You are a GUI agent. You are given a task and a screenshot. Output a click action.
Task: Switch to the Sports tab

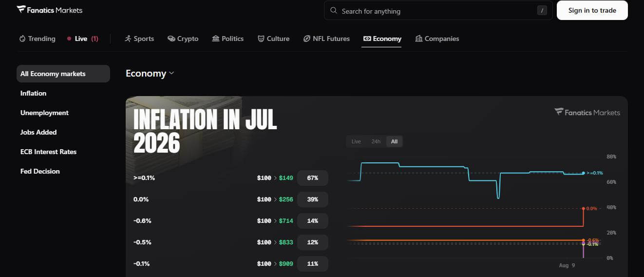[139, 39]
